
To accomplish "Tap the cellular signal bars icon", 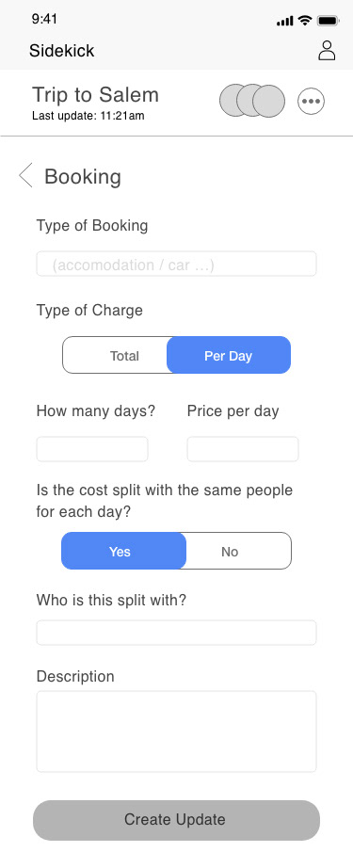I will [284, 21].
